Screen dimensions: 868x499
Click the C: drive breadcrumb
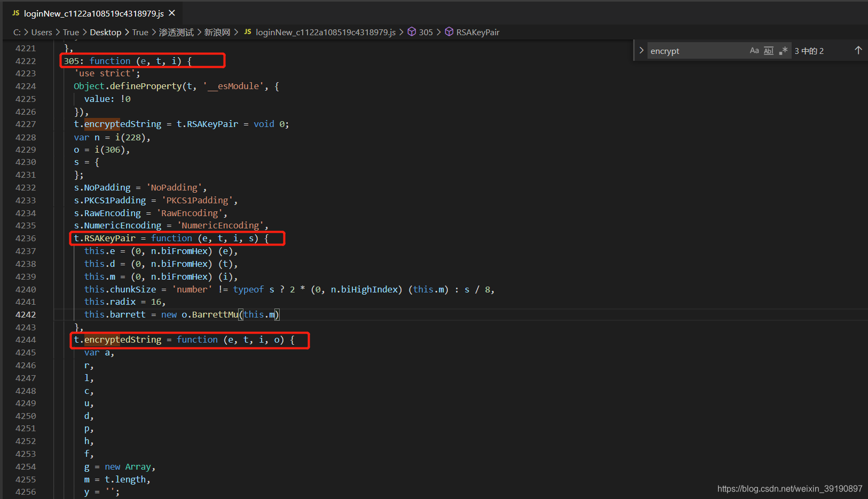pyautogui.click(x=17, y=33)
